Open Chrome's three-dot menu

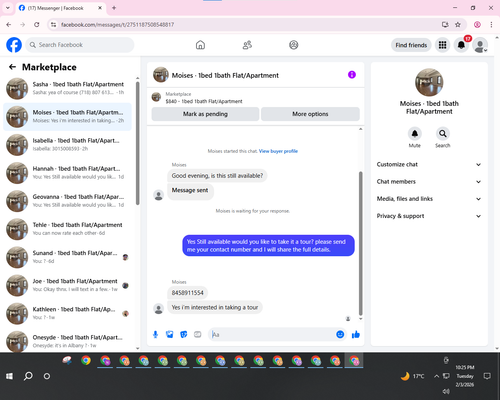(491, 24)
